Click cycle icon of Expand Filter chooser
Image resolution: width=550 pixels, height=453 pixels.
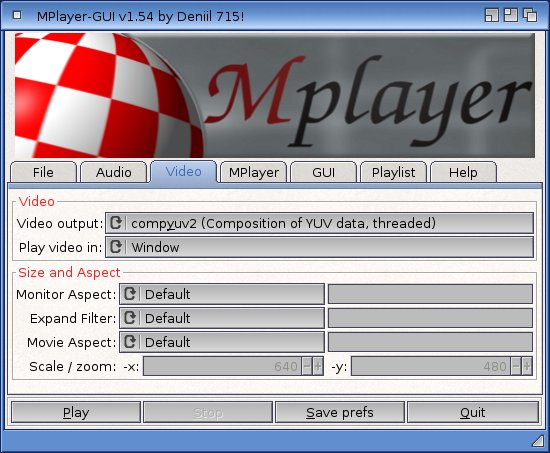[130, 318]
